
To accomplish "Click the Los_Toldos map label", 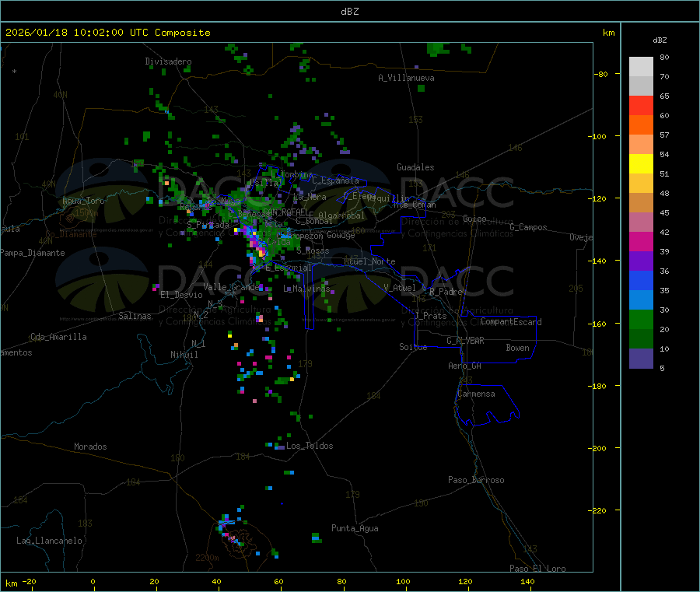I will (x=310, y=446).
